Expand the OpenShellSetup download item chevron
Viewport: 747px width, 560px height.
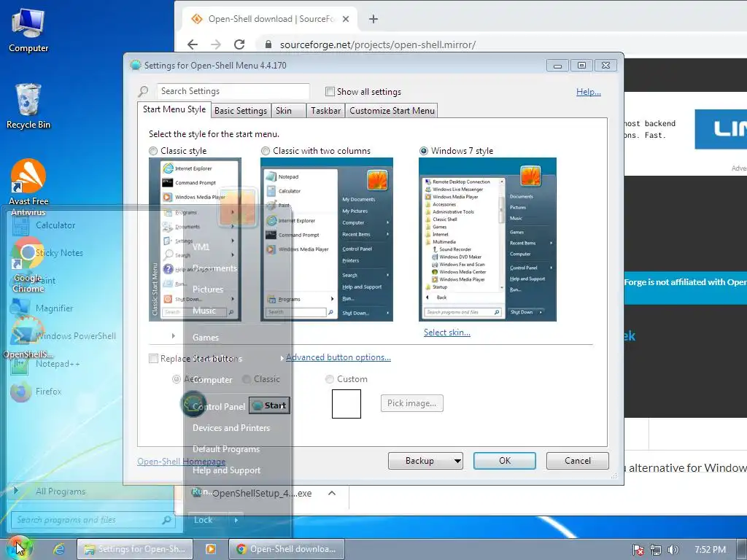[x=332, y=494]
